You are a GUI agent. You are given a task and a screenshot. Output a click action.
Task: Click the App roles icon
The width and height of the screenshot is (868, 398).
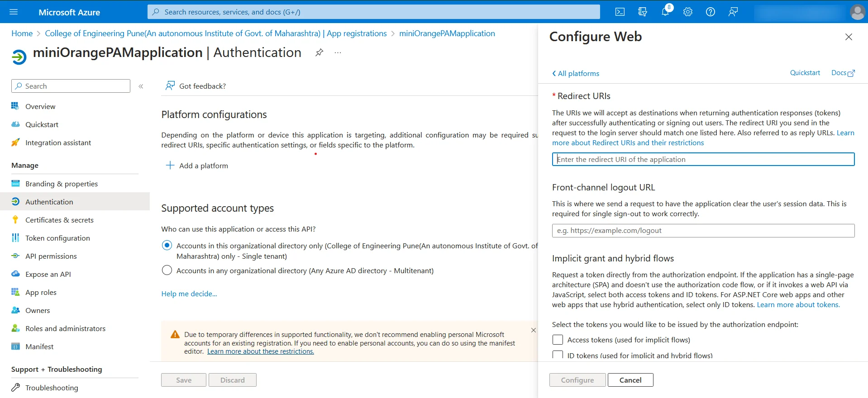[15, 292]
